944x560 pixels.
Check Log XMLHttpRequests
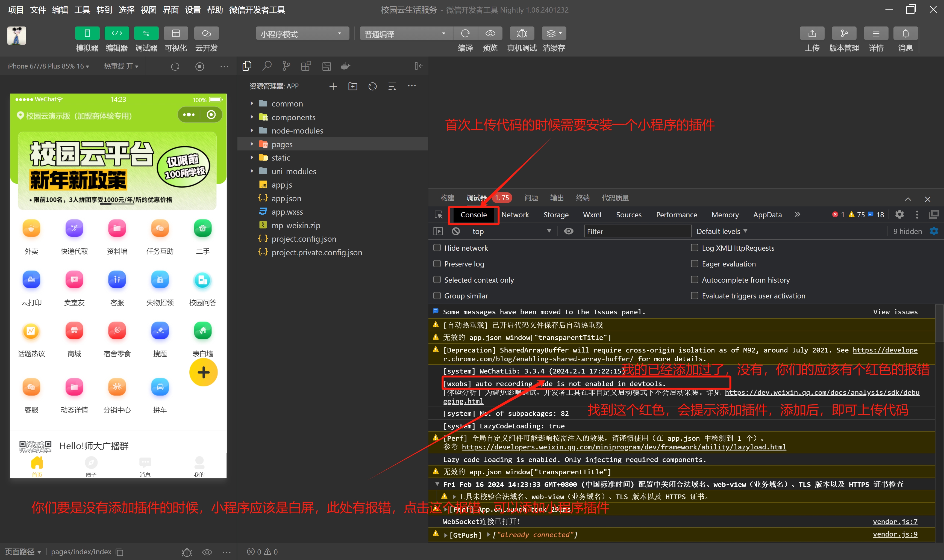(694, 248)
